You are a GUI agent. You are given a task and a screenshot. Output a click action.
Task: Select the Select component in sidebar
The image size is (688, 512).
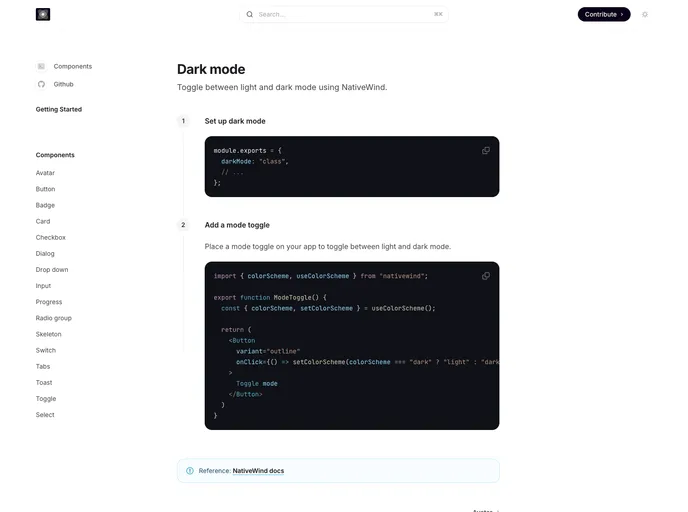tap(45, 414)
